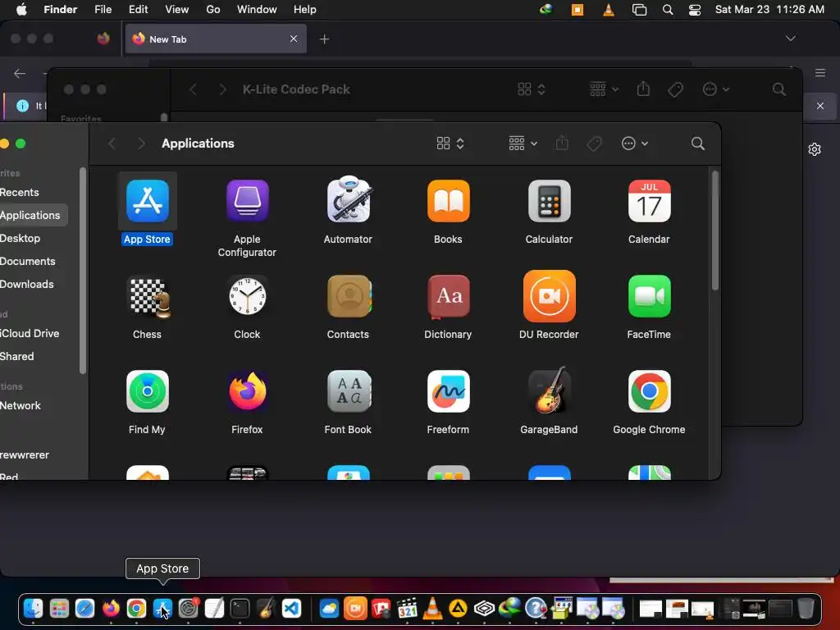Open the Group By dropdown in Applications
Viewport: 840px width, 630px height.
point(523,143)
